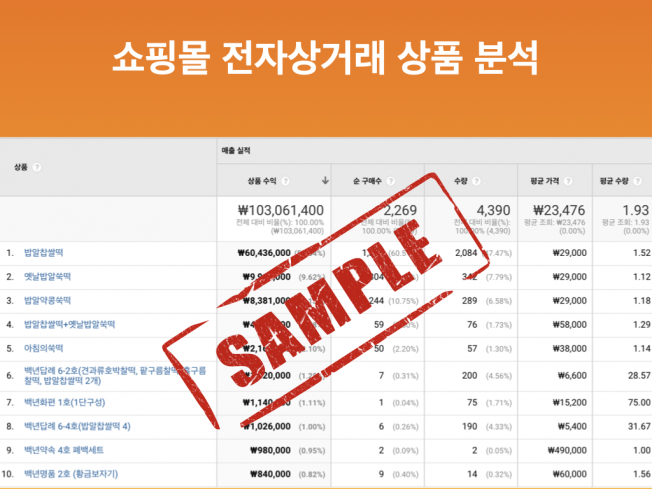Viewport: 652px width, 489px height.
Task: Sort by the 평균 수량 column header
Action: tap(614, 181)
